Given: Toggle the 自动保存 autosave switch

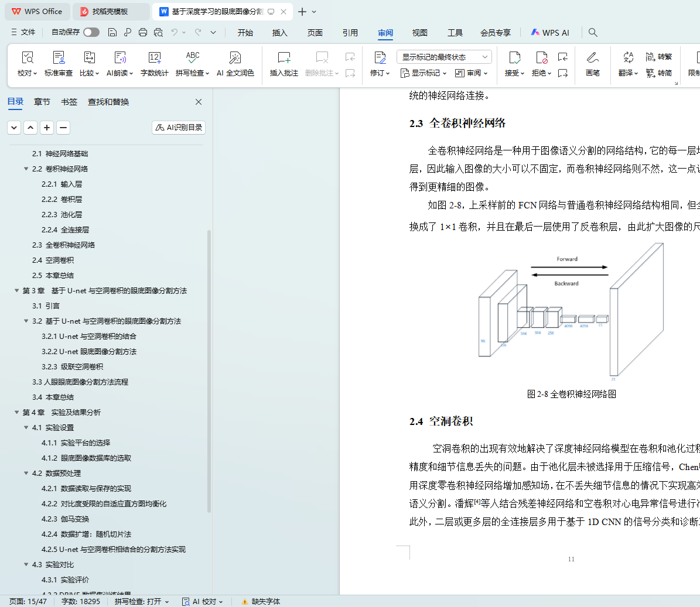Looking at the screenshot, I should click(91, 32).
